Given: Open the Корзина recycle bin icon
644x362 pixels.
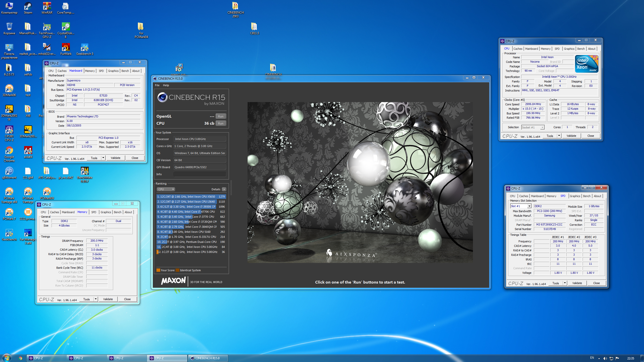Looking at the screenshot, I should tap(9, 28).
